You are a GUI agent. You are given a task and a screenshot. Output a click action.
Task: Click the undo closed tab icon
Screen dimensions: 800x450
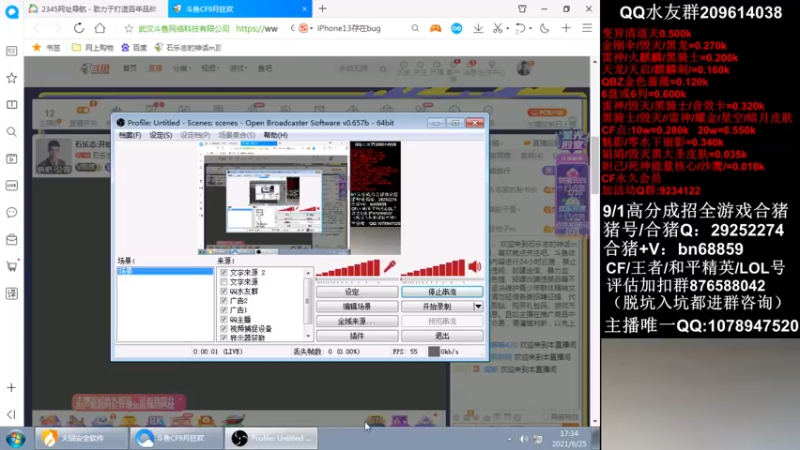point(519,29)
